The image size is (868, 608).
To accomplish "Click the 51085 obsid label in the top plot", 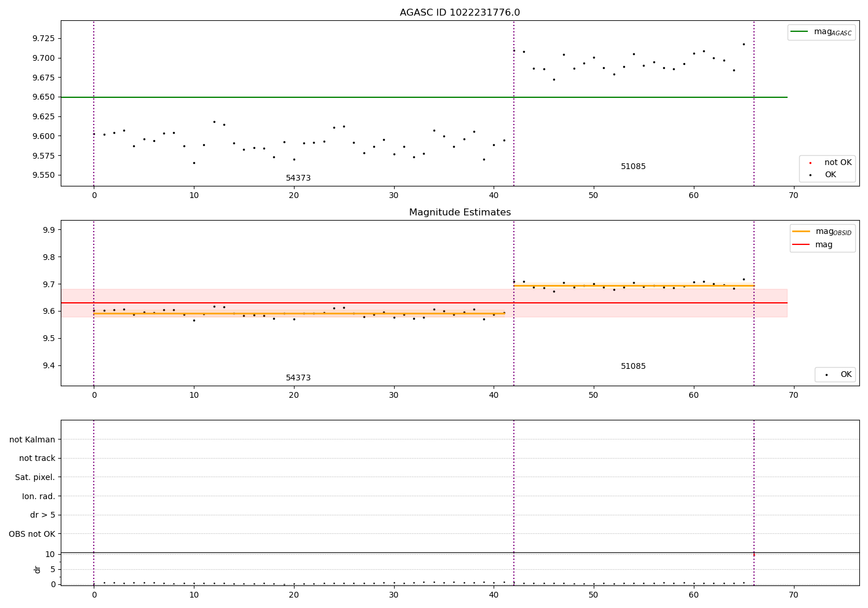I will point(633,167).
